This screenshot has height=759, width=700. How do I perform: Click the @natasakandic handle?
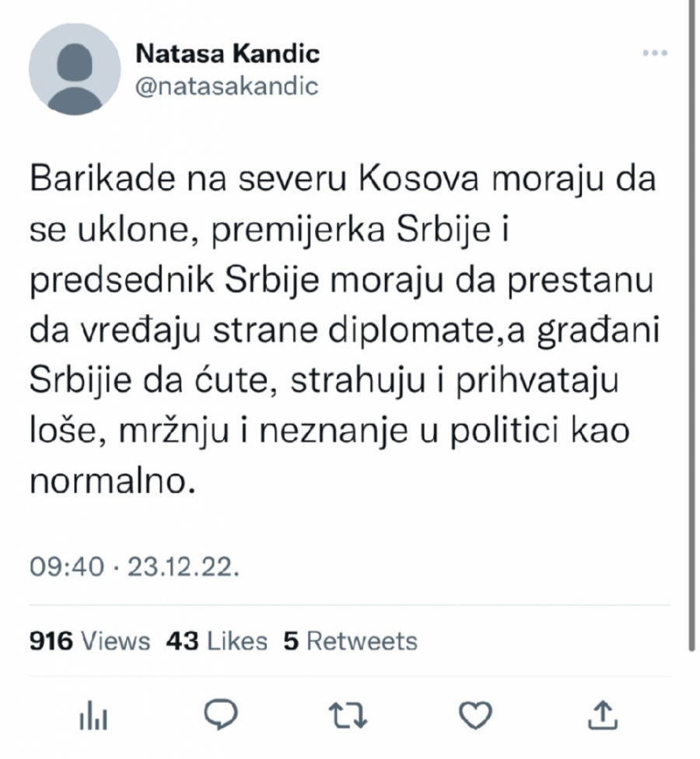pos(227,86)
